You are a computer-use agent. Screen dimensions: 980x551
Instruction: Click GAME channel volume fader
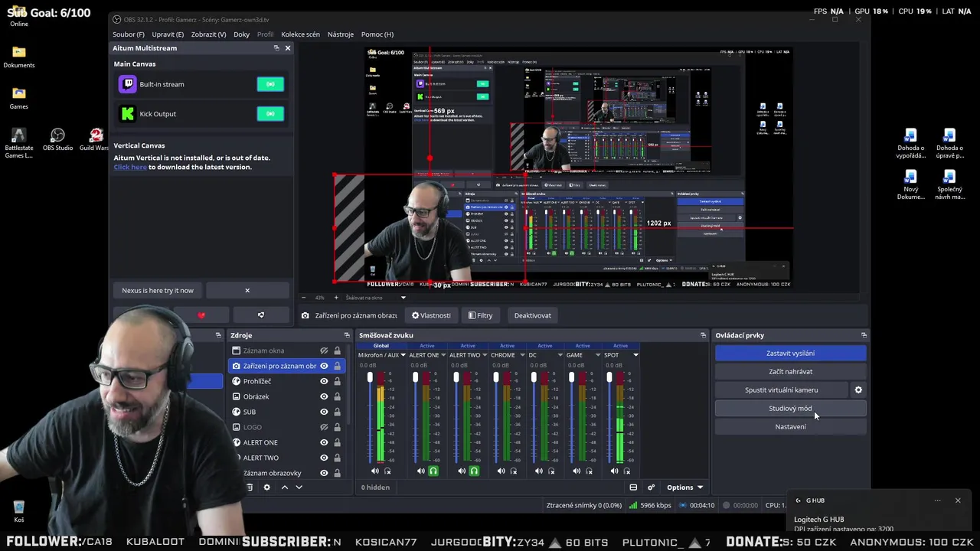click(571, 378)
